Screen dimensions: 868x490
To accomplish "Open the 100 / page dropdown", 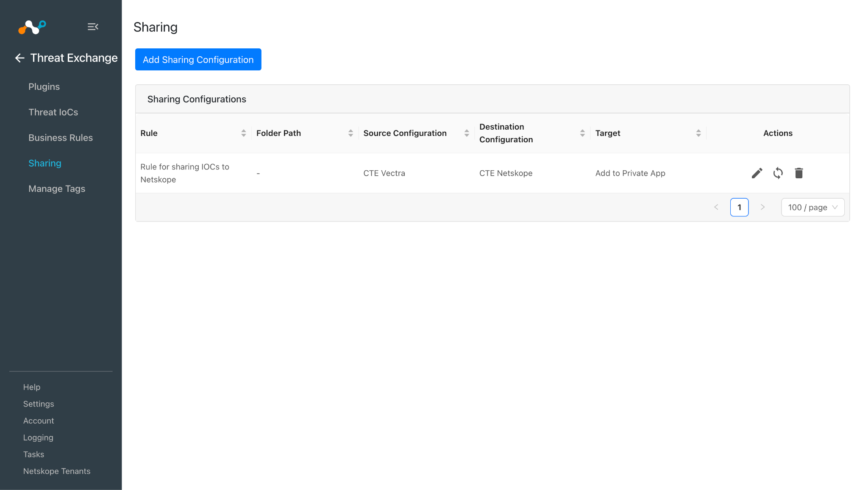I will [813, 207].
